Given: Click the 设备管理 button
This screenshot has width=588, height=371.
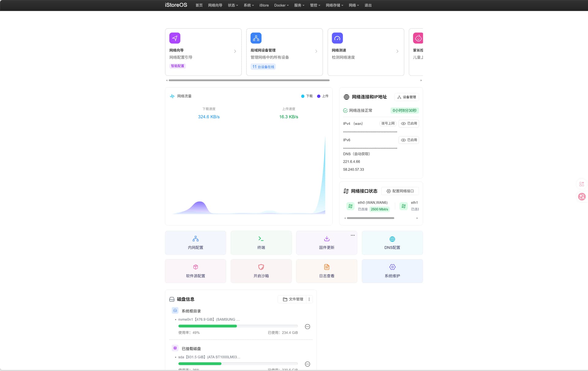Looking at the screenshot, I should [406, 97].
